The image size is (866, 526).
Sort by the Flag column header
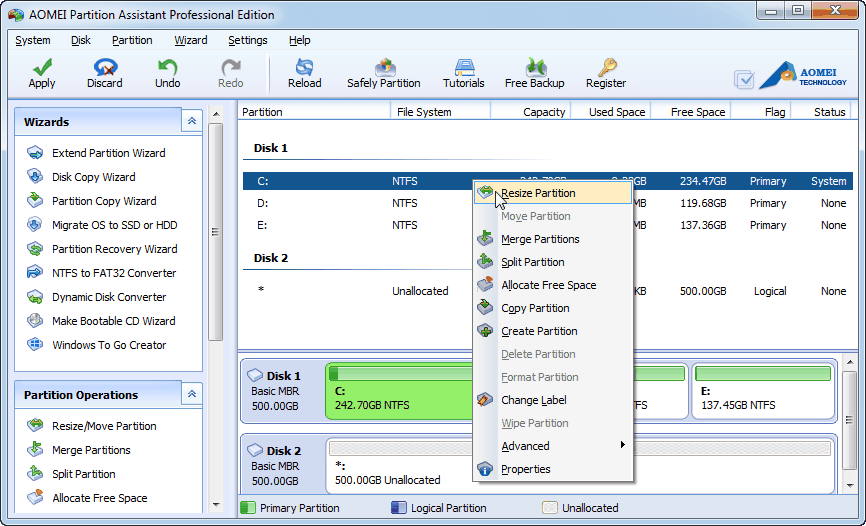click(761, 112)
